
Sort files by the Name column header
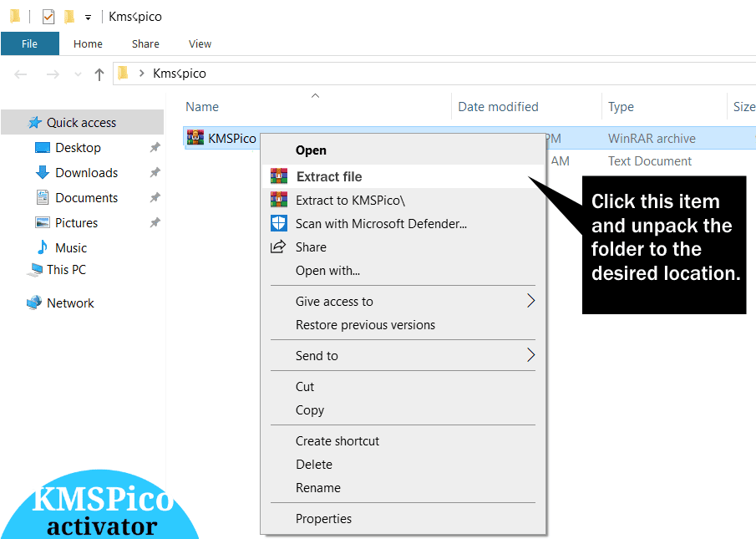tap(202, 107)
